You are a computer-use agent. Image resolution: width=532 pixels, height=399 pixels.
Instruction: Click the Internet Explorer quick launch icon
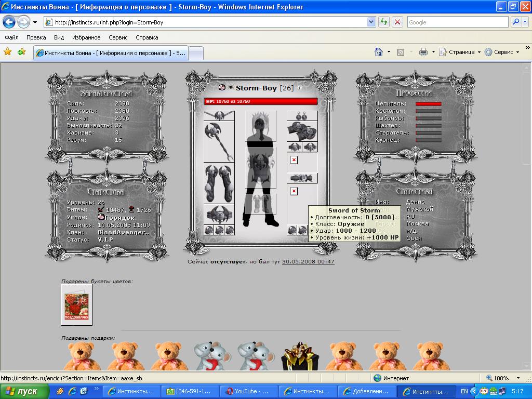click(x=72, y=391)
